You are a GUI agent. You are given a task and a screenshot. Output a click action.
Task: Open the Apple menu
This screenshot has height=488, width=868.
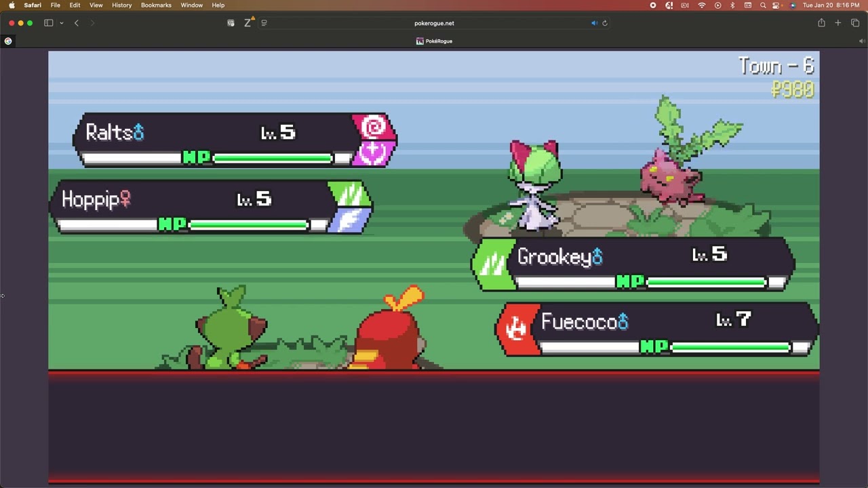(12, 5)
